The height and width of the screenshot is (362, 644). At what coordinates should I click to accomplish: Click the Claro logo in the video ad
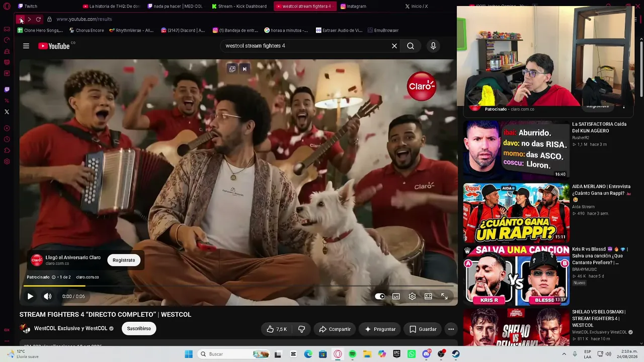tap(422, 86)
